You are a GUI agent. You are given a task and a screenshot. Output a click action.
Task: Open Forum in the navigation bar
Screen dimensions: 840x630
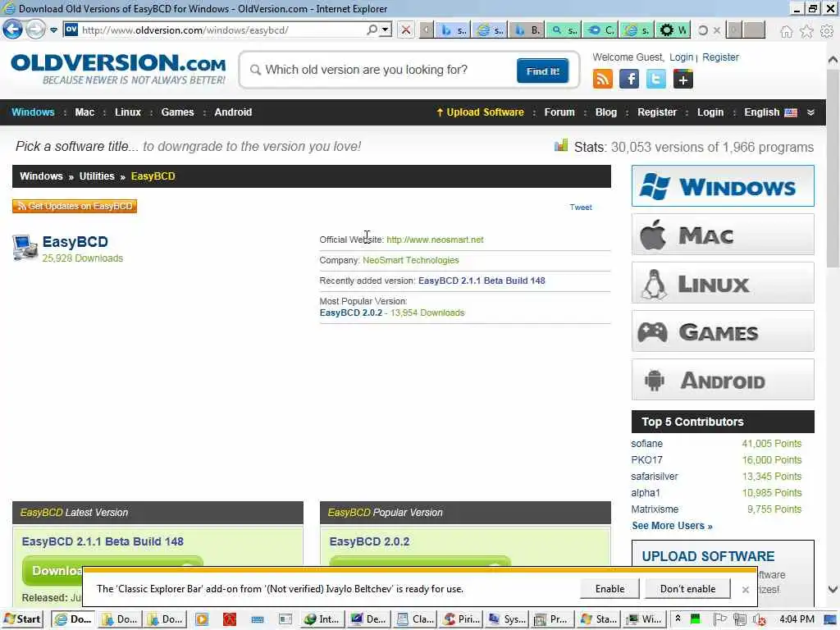(559, 112)
